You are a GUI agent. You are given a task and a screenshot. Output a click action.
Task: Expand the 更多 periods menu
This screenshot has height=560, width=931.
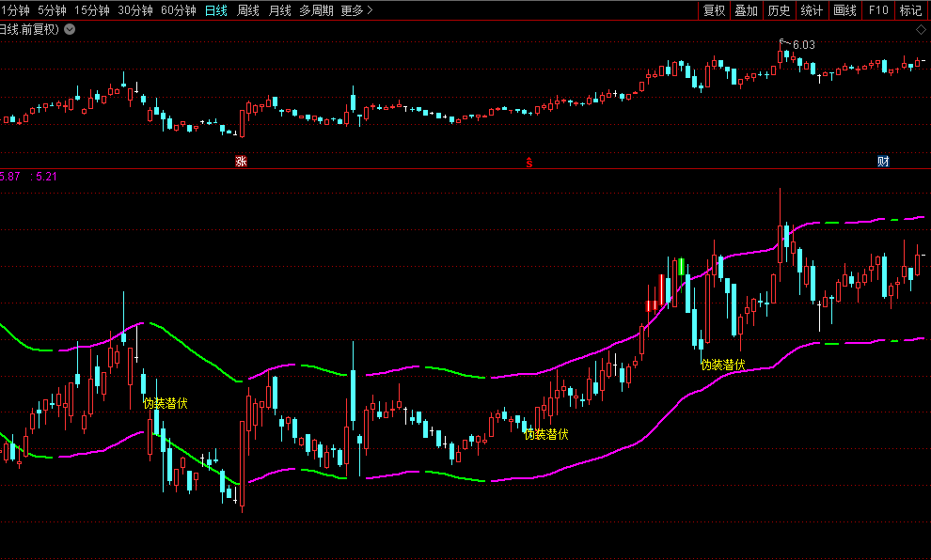(356, 10)
